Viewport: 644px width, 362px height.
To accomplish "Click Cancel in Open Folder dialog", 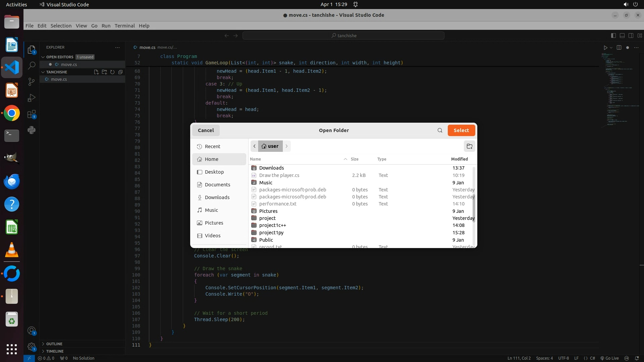I will pyautogui.click(x=206, y=130).
